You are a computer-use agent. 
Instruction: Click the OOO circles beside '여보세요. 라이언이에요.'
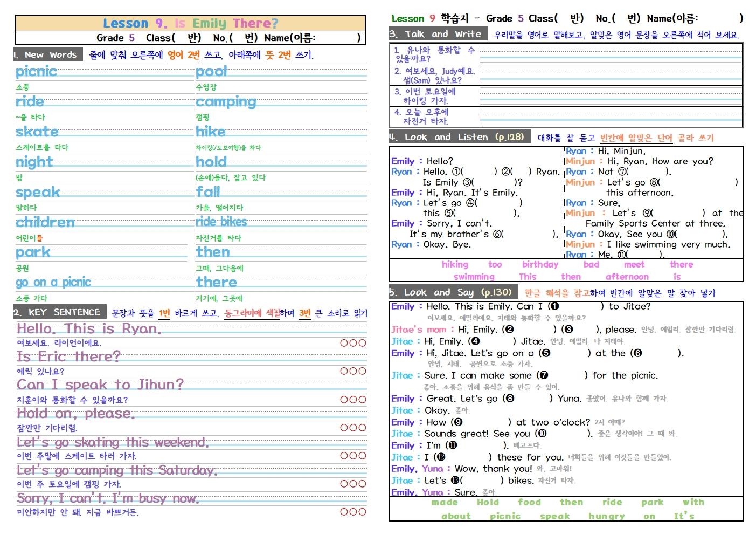[x=353, y=343]
